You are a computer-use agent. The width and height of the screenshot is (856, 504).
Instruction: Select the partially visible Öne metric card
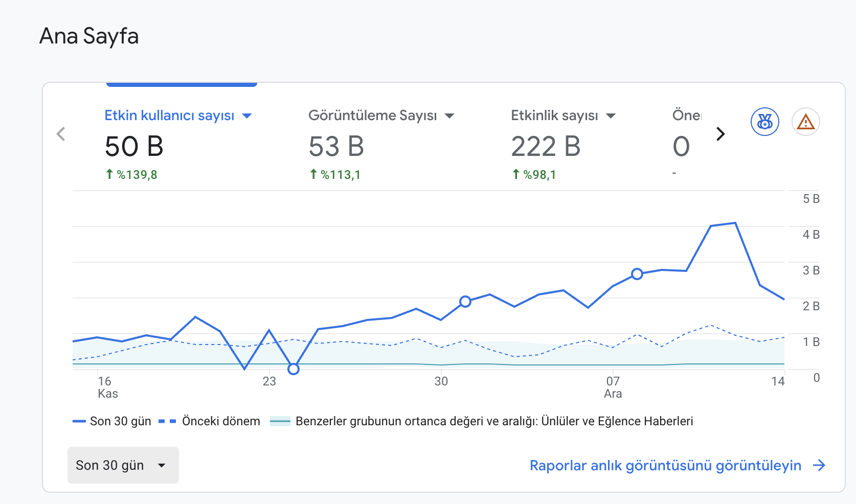(x=687, y=144)
